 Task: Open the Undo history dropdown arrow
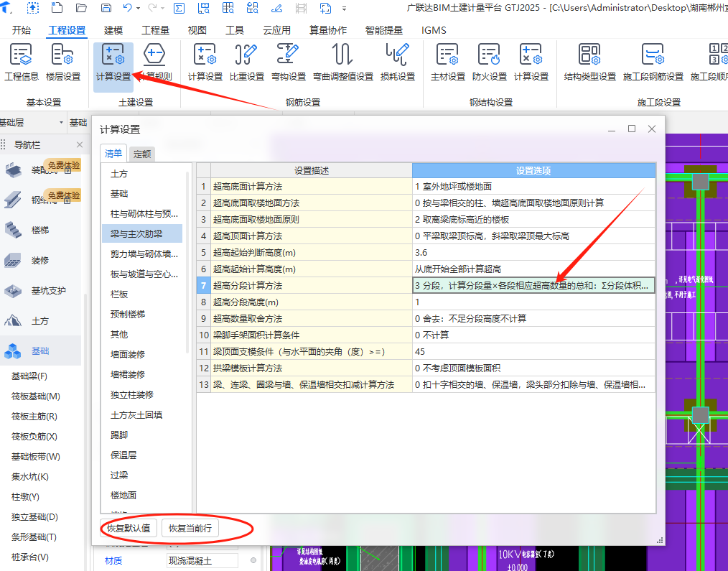click(138, 9)
